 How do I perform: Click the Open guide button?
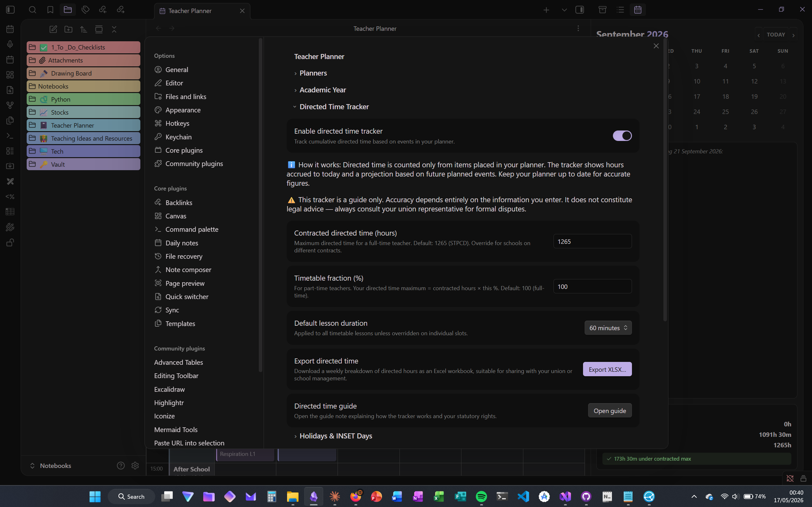pos(609,410)
